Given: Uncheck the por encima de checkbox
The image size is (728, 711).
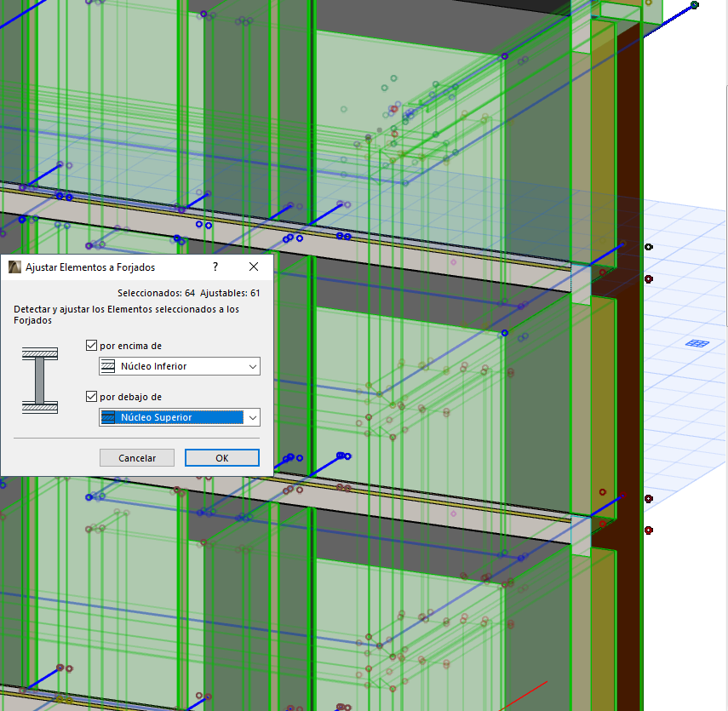Looking at the screenshot, I should tap(90, 346).
